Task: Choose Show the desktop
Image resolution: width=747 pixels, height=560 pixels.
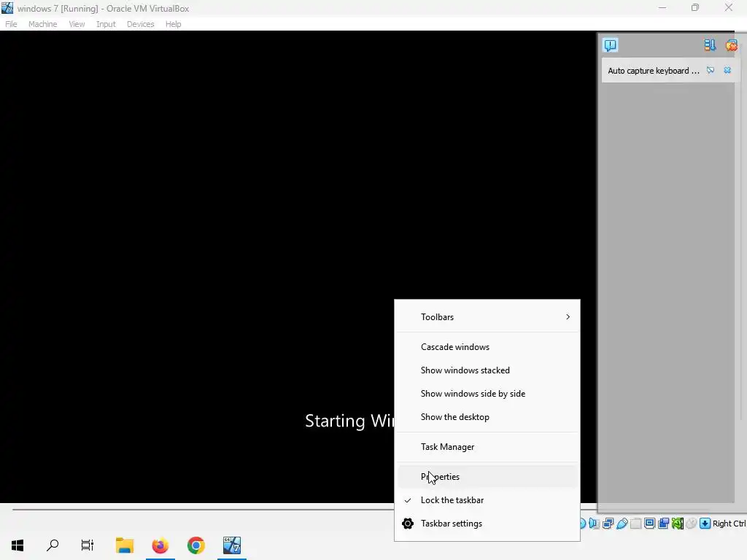Action: point(487,417)
